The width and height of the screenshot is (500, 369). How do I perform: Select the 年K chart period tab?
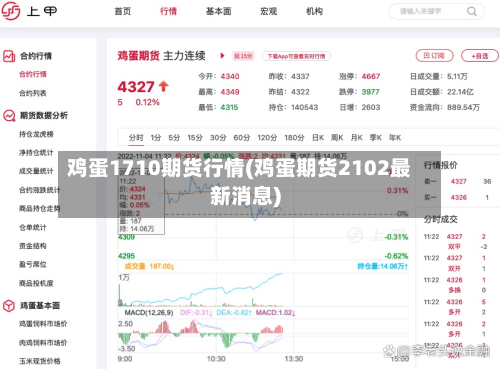pyautogui.click(x=395, y=138)
